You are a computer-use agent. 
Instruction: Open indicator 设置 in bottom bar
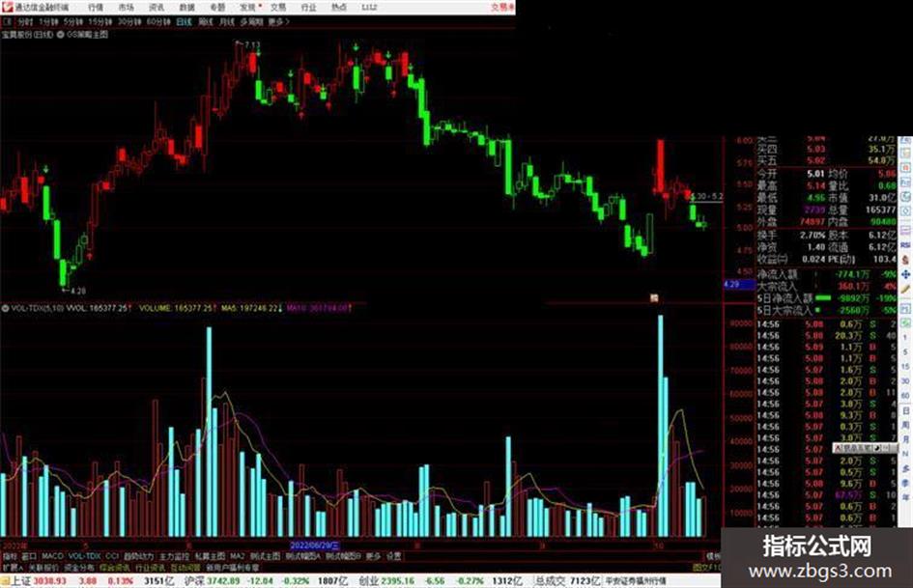pos(393,556)
